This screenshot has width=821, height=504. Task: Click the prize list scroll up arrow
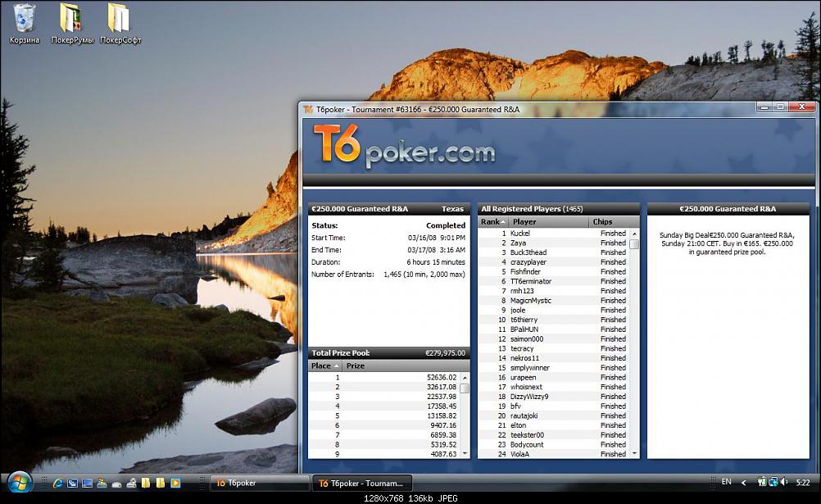pyautogui.click(x=465, y=377)
